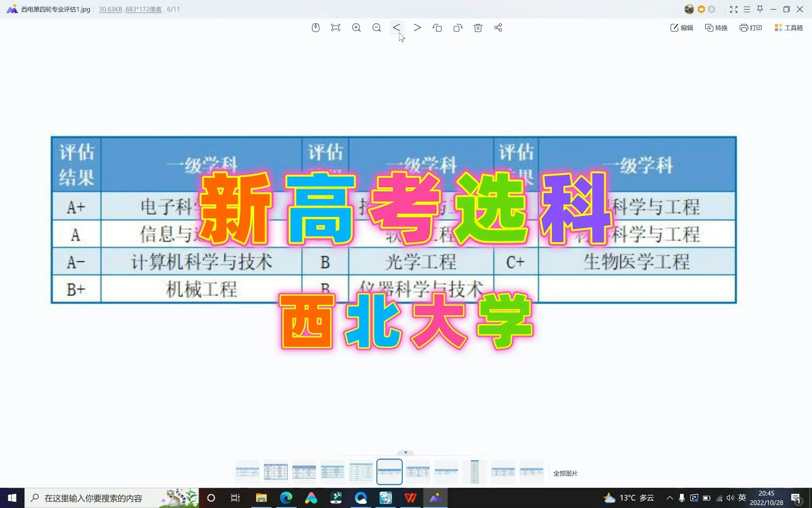Image resolution: width=812 pixels, height=508 pixels.
Task: Collapse the thumbnail strip with down arrow
Action: pyautogui.click(x=406, y=452)
